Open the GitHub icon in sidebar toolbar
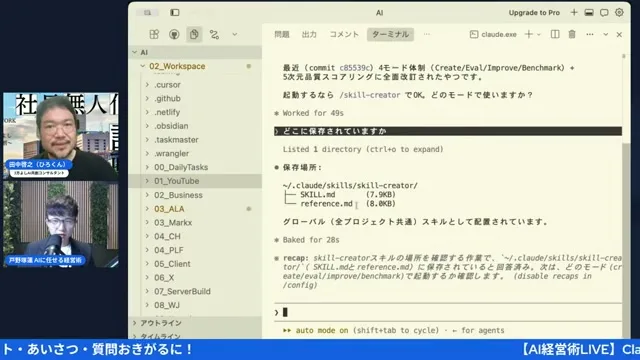Screen dimensions: 640x360 174,34
